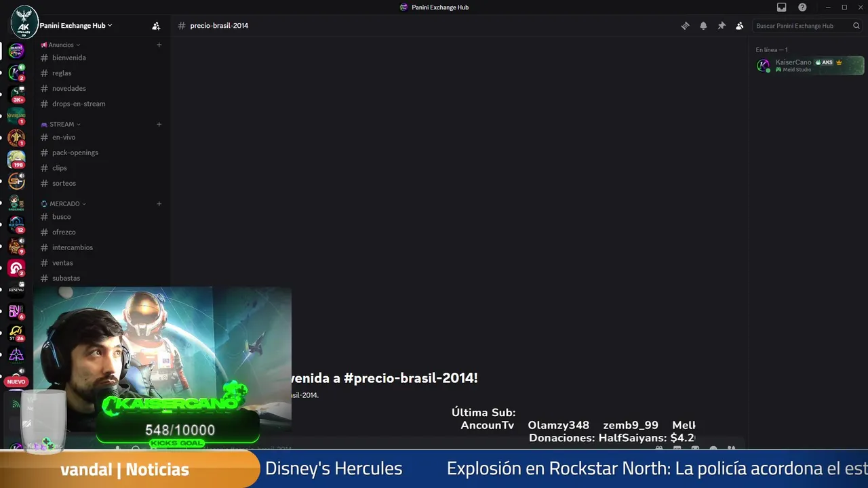Click the search magnifier icon

[x=856, y=26]
